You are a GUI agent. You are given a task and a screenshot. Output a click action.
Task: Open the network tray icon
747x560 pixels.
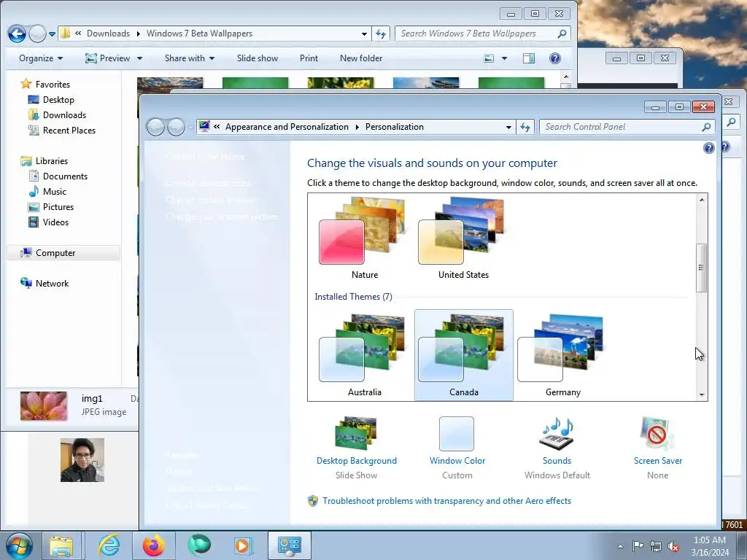click(x=656, y=546)
